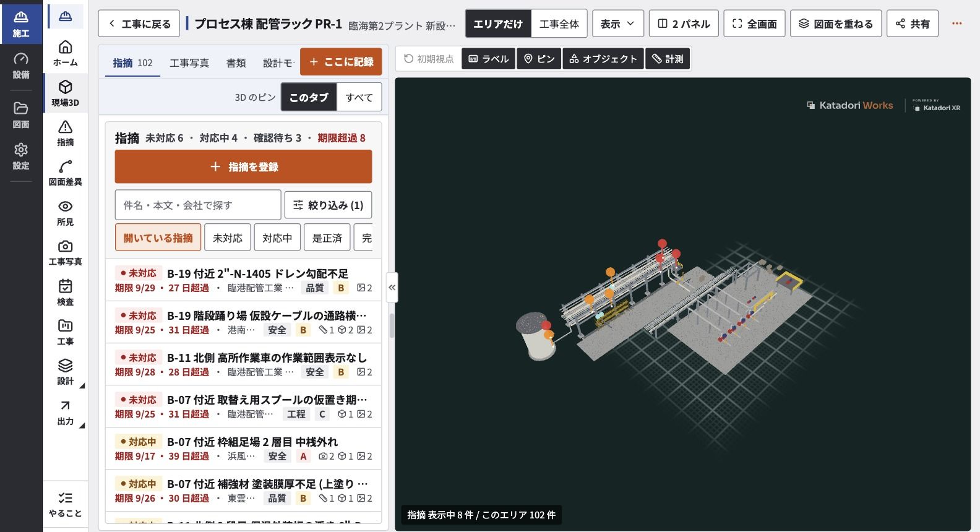The height and width of the screenshot is (532, 980).
Task: Open the 施工 module in left rail
Action: 21,23
